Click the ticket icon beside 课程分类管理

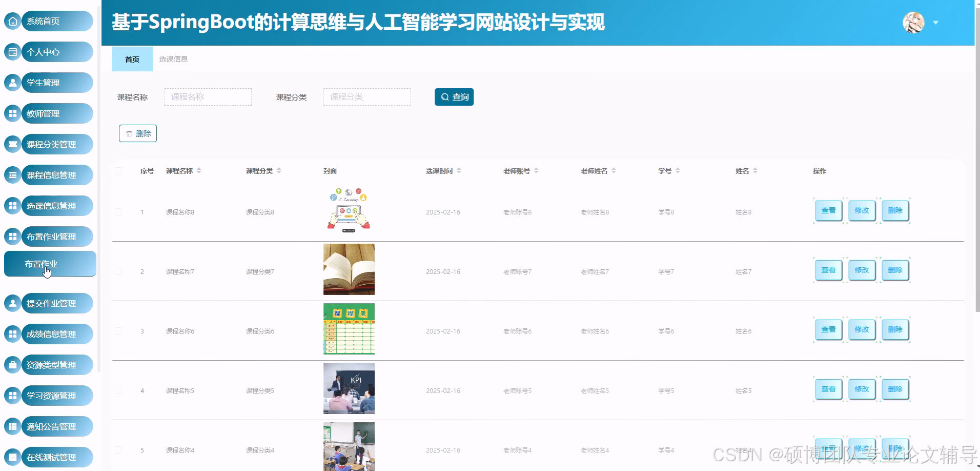[13, 144]
